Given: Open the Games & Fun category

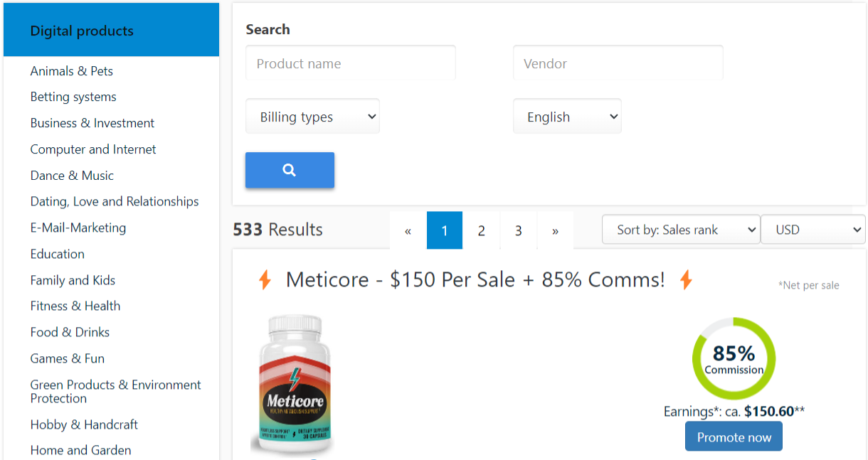Looking at the screenshot, I should tap(68, 358).
